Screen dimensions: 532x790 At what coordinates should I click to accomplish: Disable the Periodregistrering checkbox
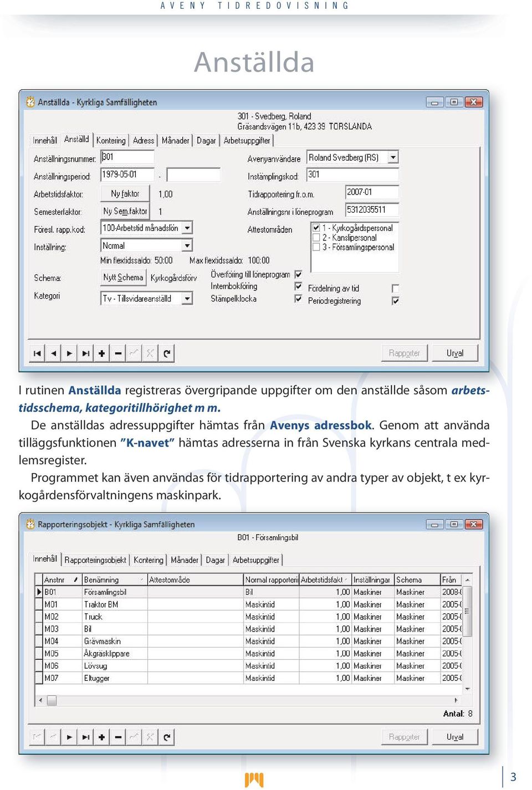[395, 301]
